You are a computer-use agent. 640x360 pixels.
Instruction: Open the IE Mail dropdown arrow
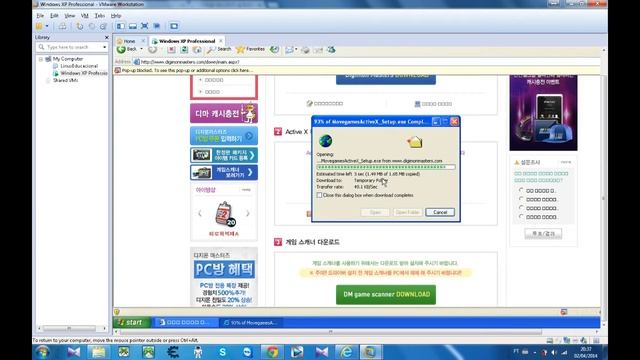pos(296,50)
